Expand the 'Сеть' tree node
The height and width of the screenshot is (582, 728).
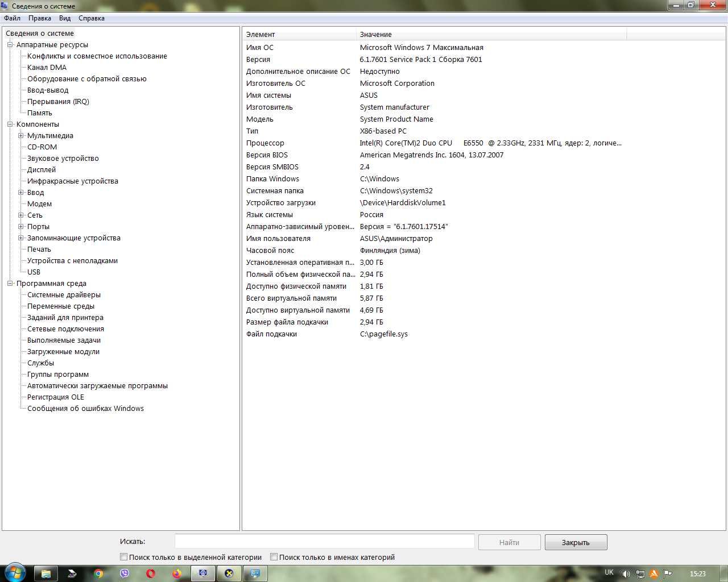point(21,215)
